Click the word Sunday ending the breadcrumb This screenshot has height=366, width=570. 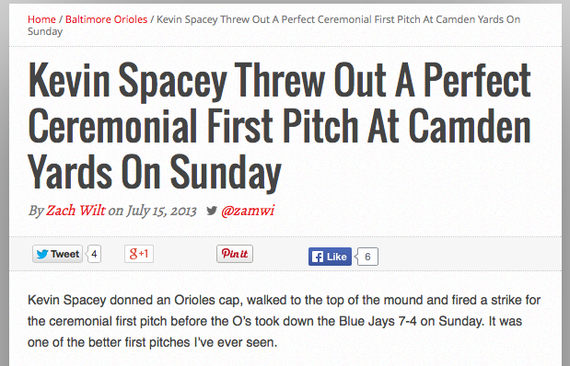tap(45, 31)
